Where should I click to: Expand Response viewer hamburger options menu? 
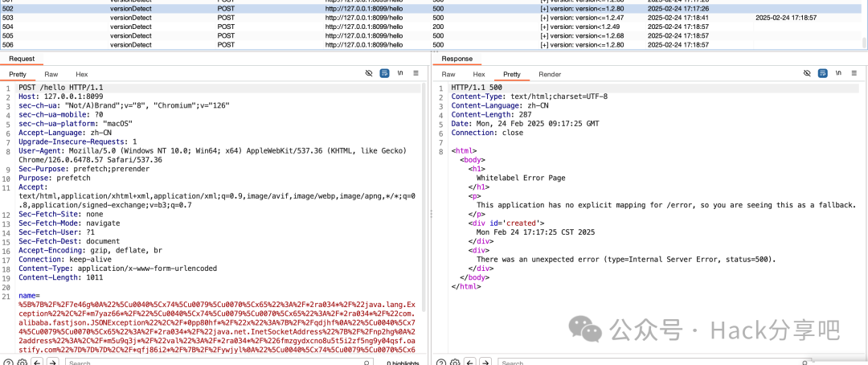pyautogui.click(x=853, y=74)
